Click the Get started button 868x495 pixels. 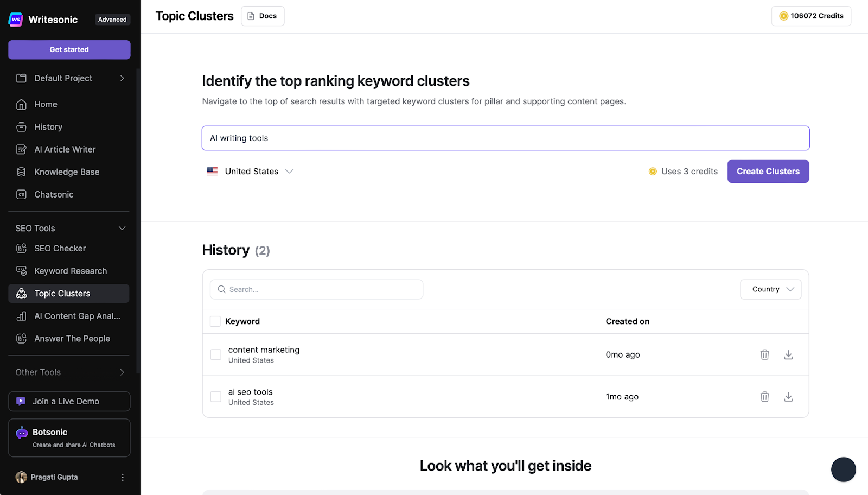coord(69,49)
